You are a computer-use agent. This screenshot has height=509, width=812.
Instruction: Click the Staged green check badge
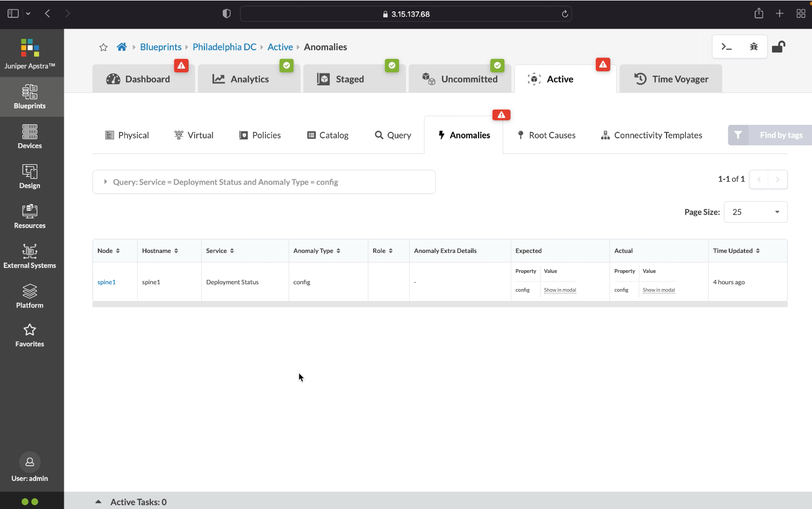coord(392,65)
